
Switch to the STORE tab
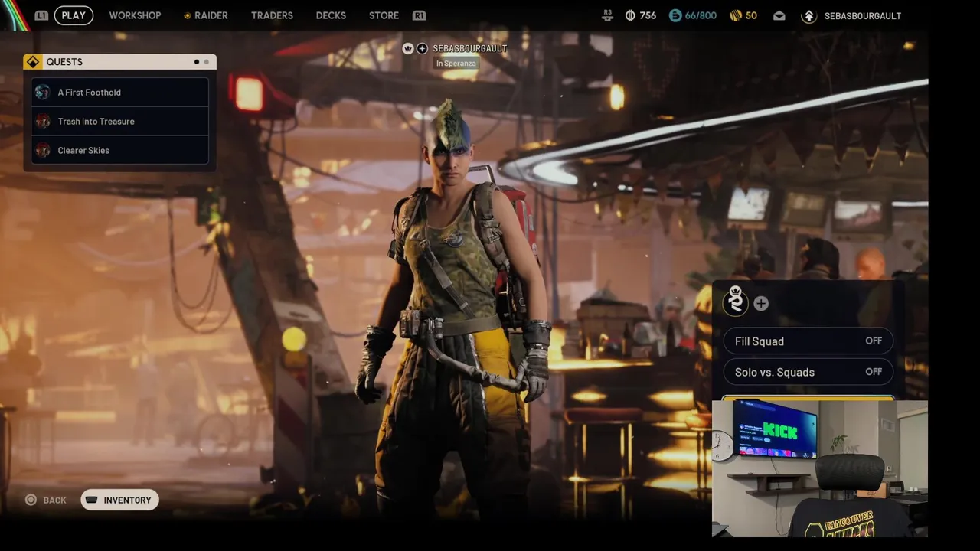pos(384,15)
